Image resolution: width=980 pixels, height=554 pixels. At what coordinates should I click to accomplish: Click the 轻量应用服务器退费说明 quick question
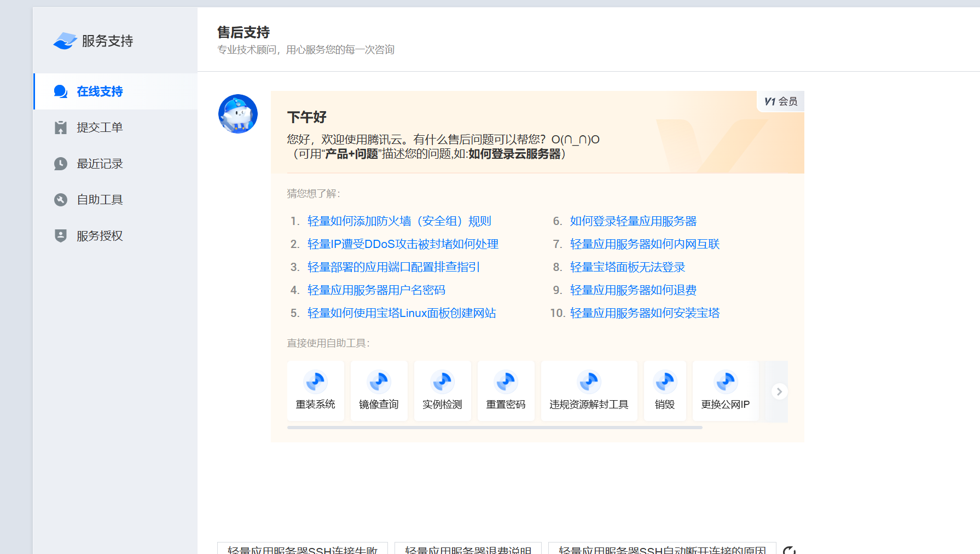(x=468, y=550)
